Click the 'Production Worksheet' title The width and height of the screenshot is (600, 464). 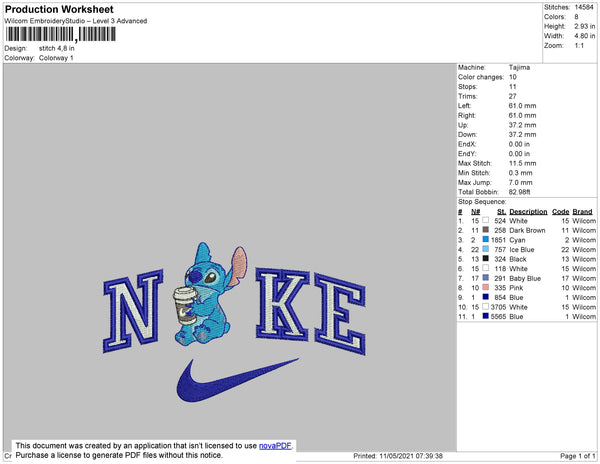[59, 9]
